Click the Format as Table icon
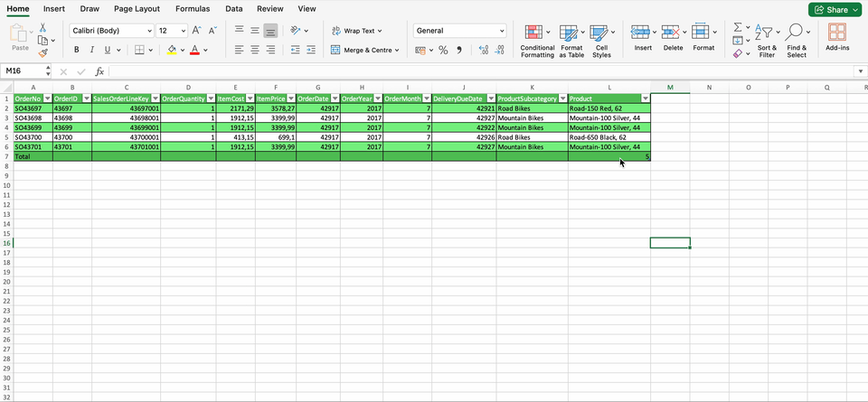 [x=569, y=33]
